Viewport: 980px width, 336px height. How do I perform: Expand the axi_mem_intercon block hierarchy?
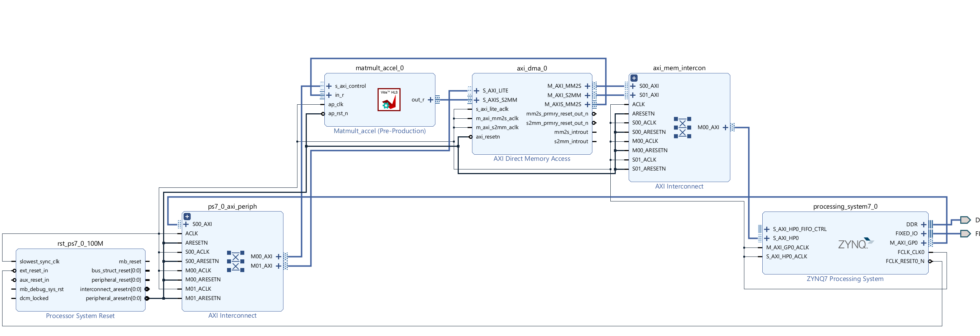click(634, 78)
